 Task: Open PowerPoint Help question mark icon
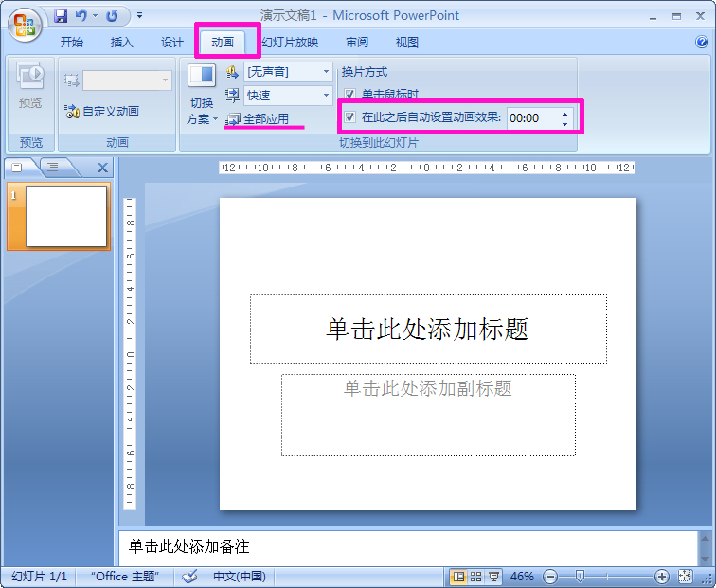click(x=701, y=42)
